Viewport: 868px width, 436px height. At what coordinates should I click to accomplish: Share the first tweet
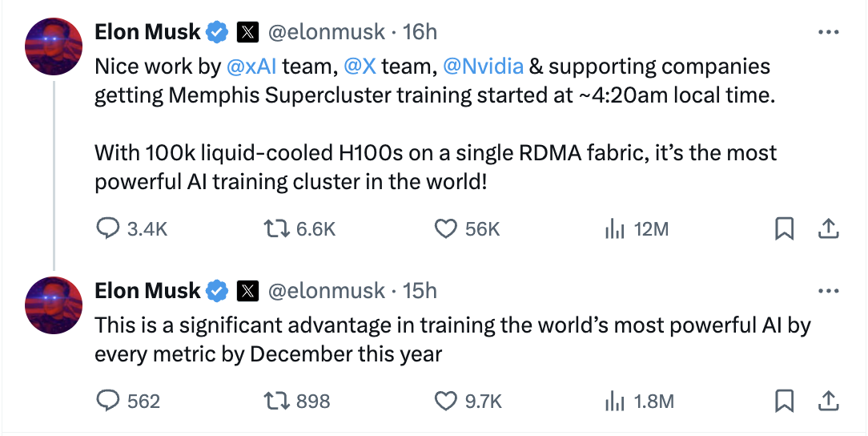(x=828, y=228)
